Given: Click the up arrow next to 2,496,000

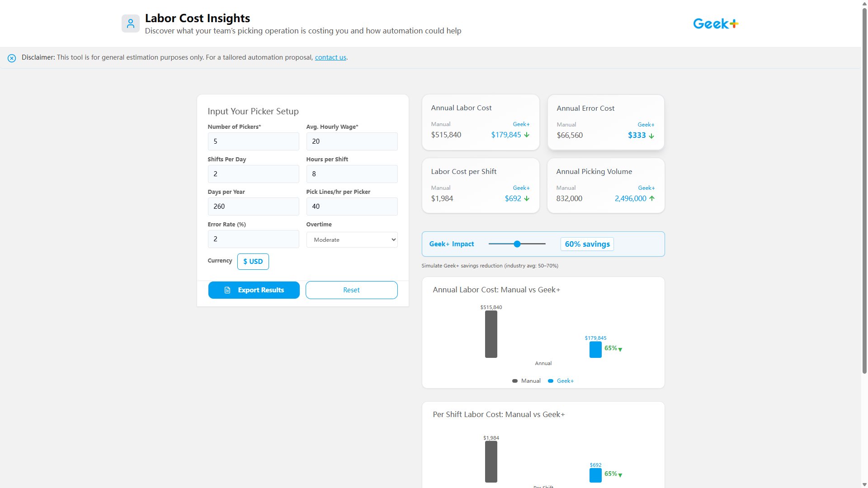Looking at the screenshot, I should point(651,198).
